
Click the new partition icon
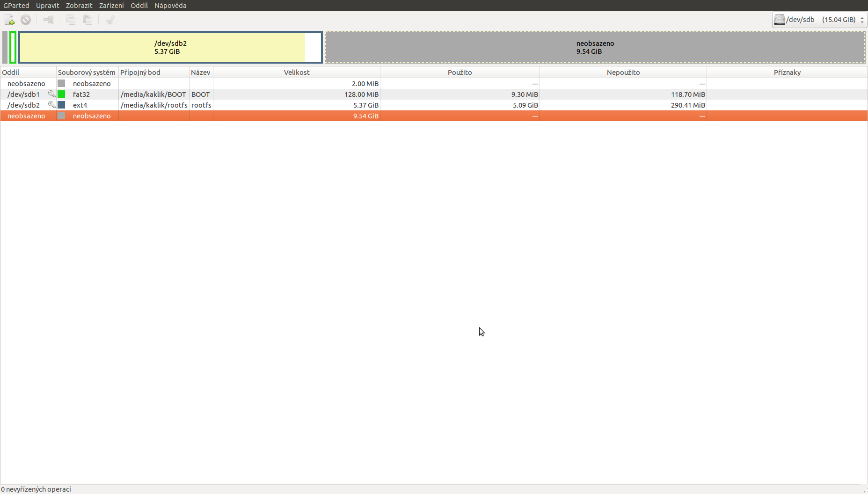pyautogui.click(x=9, y=20)
